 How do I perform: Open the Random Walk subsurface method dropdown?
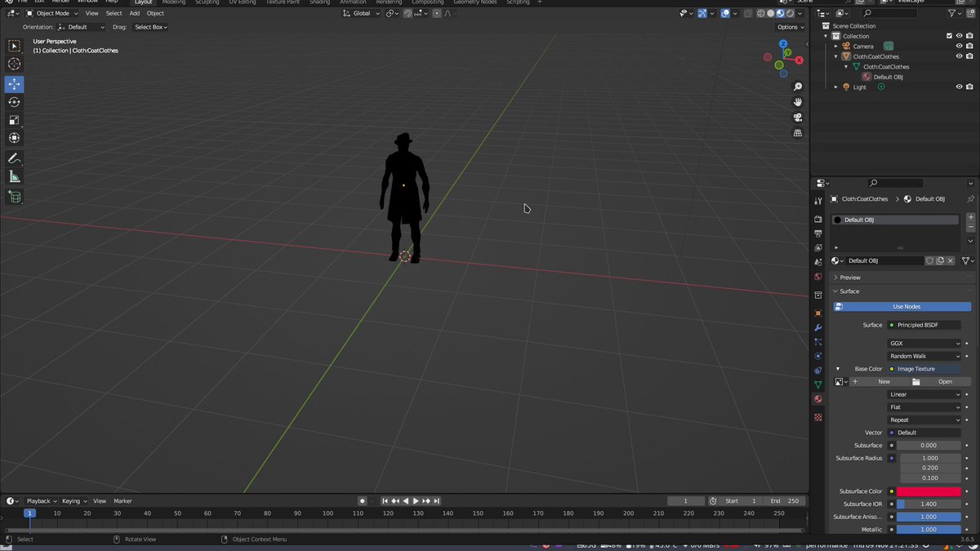click(x=924, y=356)
